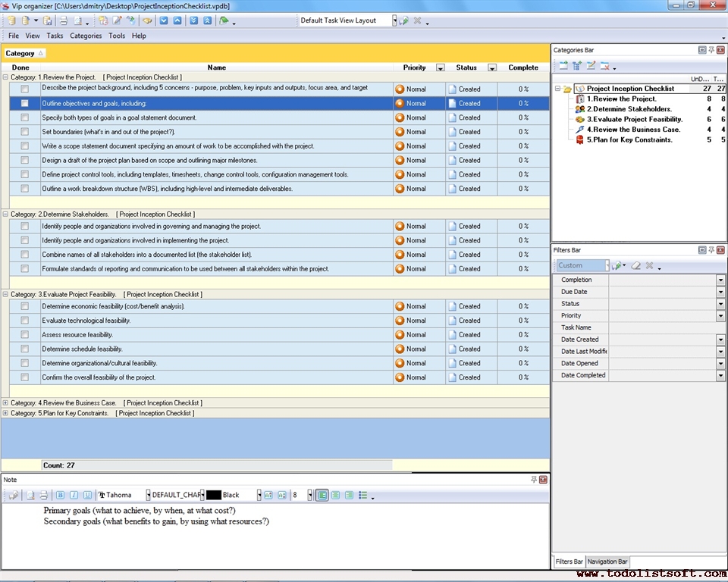The image size is (728, 582).
Task: Open the Priority filter dropdown in Filters Bar
Action: point(720,316)
